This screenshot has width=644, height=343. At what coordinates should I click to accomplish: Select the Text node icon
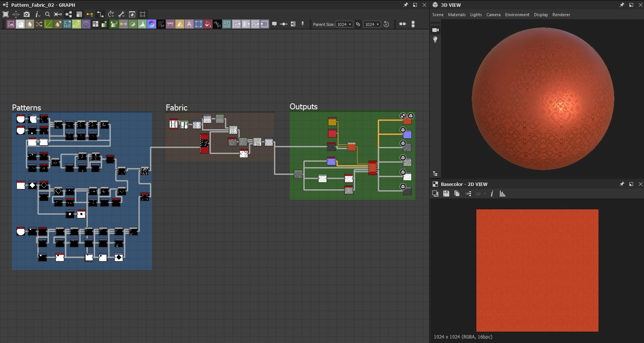pos(189,24)
